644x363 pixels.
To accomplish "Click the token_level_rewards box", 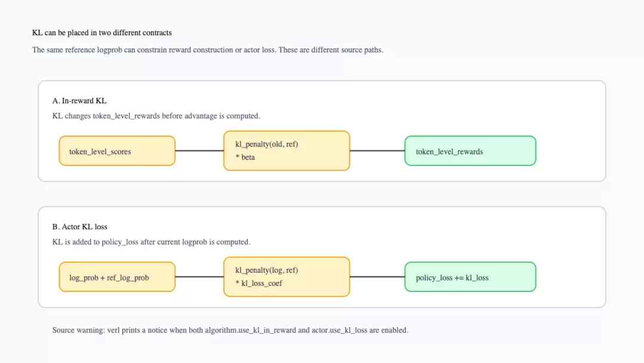I will pos(470,151).
